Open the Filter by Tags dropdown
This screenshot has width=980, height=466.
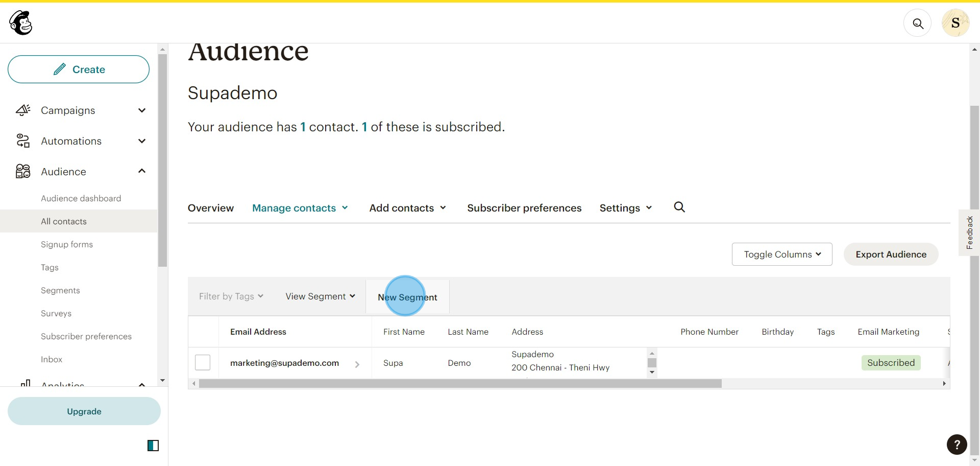click(231, 296)
